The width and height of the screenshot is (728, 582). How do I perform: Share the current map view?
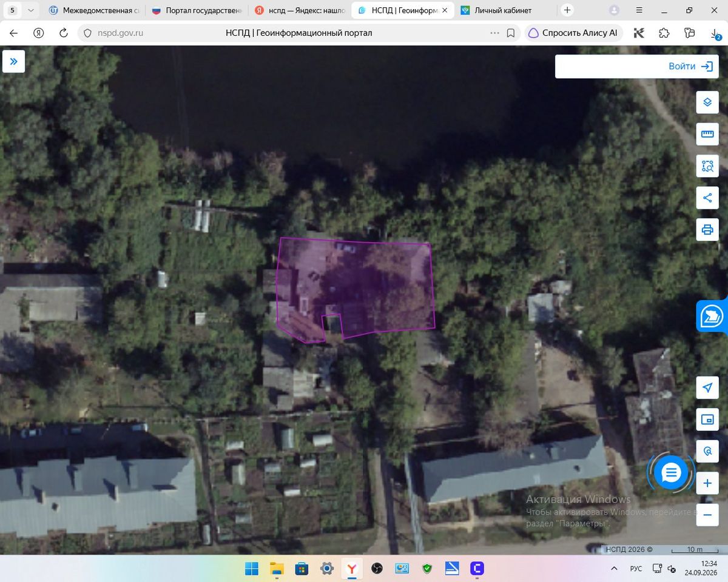point(707,198)
